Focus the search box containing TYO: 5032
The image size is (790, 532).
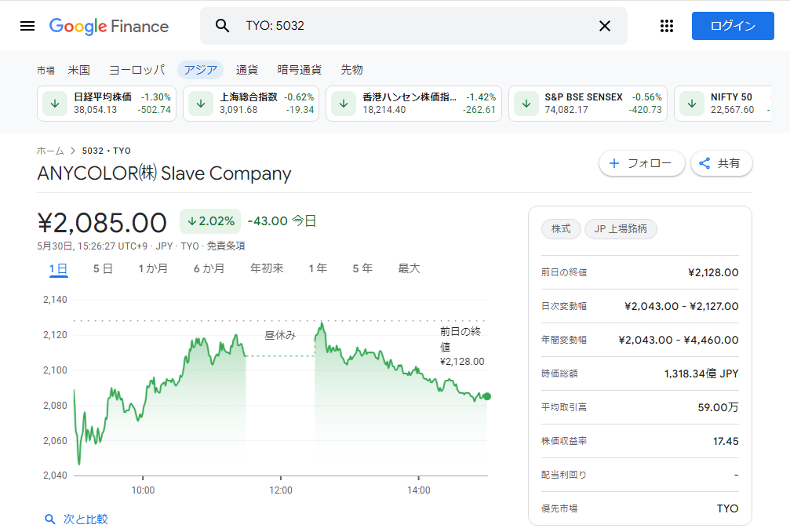pos(413,26)
